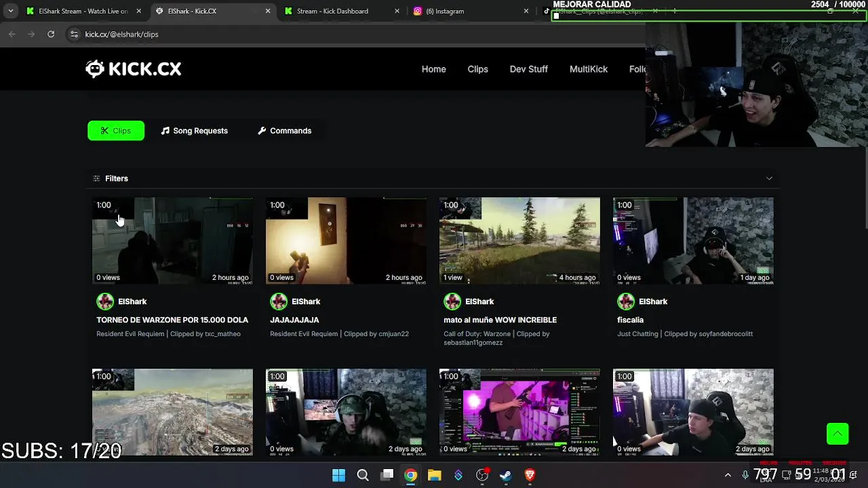Open the snowy map clip from 2 days ago
The image size is (868, 488).
click(172, 412)
